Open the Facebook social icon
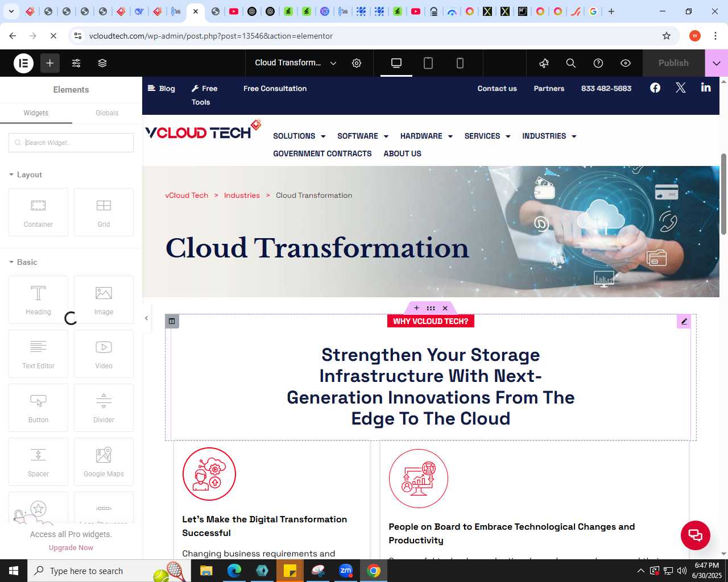Viewport: 728px width, 582px height. click(x=655, y=88)
